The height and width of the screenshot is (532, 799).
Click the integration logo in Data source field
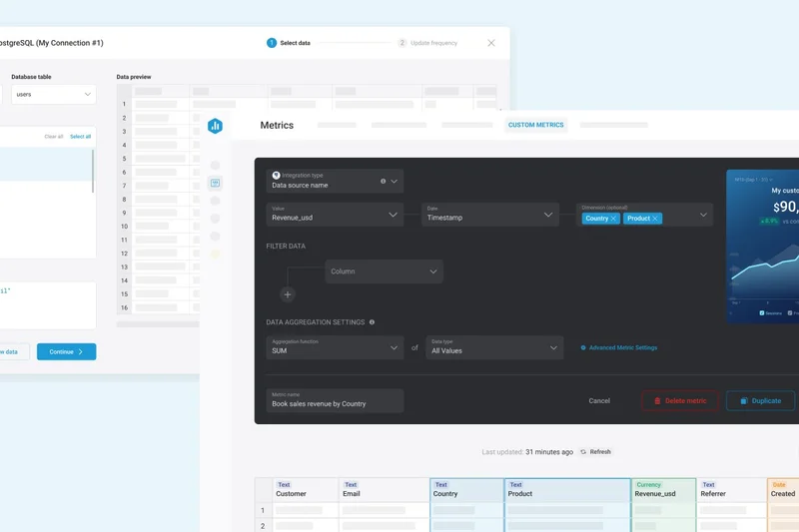point(276,175)
